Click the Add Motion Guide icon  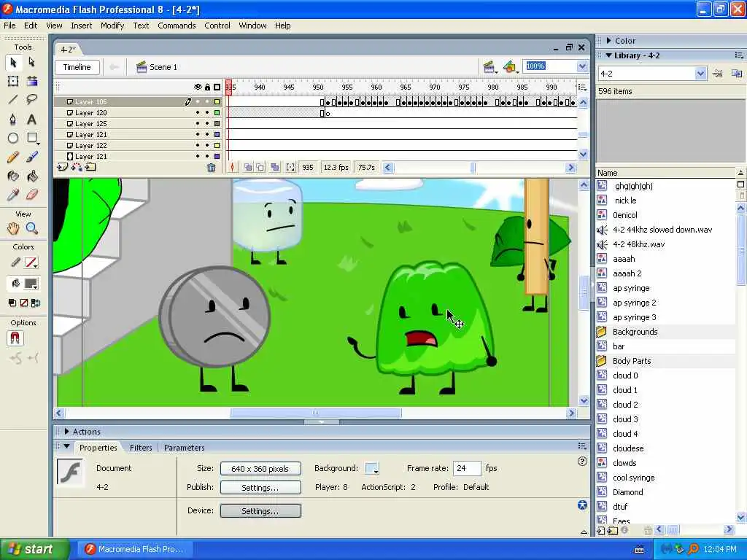(76, 167)
